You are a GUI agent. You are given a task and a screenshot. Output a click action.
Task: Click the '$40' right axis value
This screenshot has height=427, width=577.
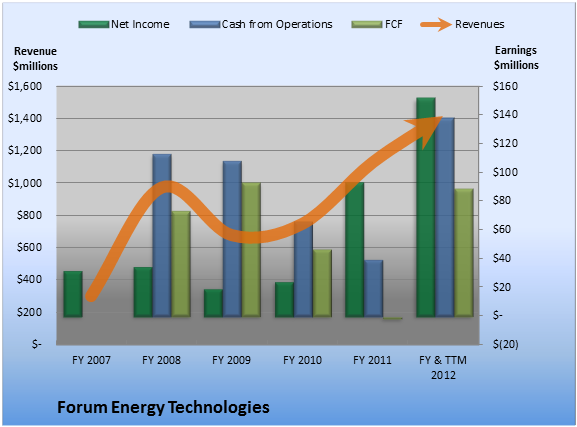502,258
